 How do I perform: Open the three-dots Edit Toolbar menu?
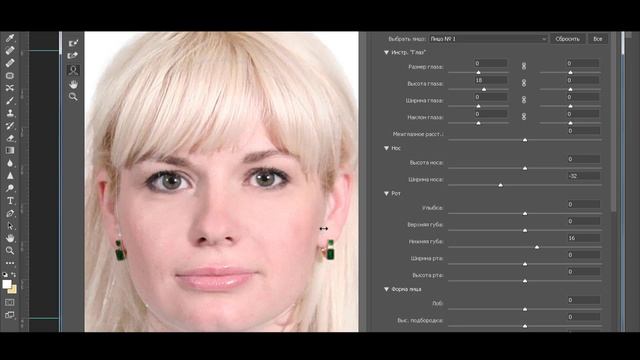coord(10,263)
